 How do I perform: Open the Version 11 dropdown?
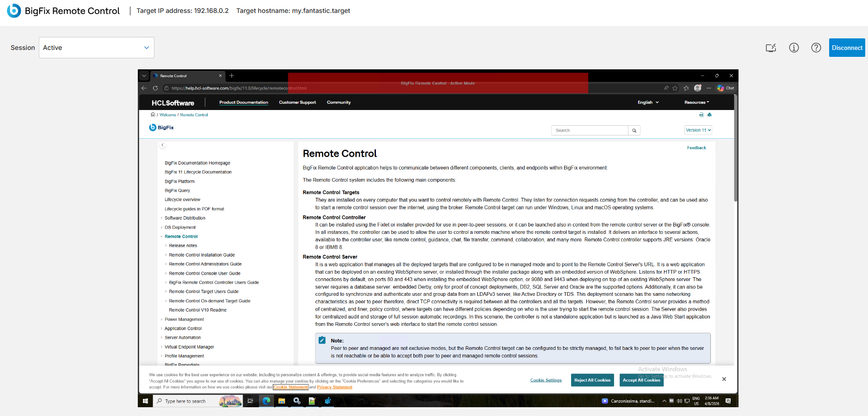click(698, 130)
